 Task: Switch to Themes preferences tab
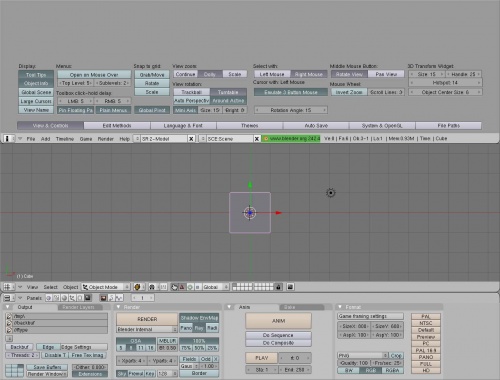(x=249, y=125)
